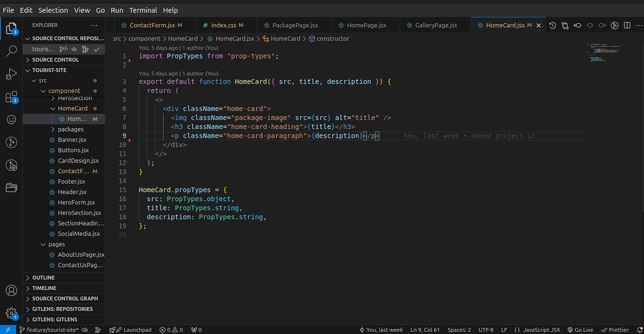Click the errors and warnings indicator
Image resolution: width=644 pixels, height=334 pixels.
(x=171, y=329)
